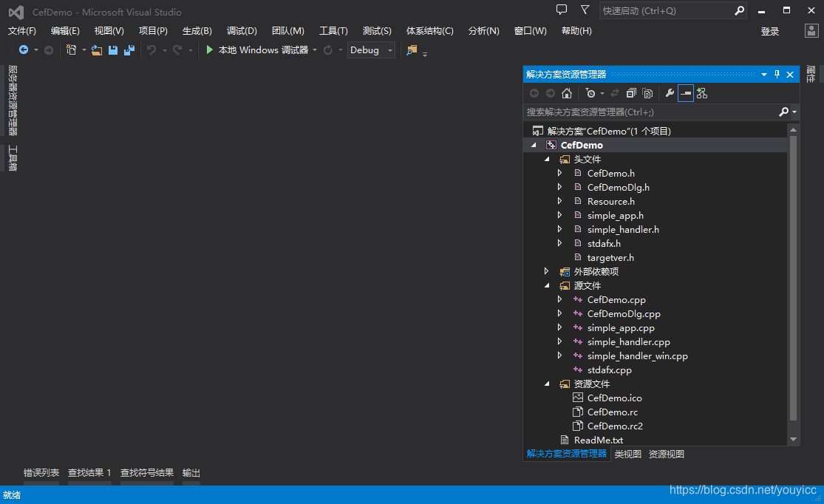Expand the simple_handler.h file node

click(x=559, y=229)
